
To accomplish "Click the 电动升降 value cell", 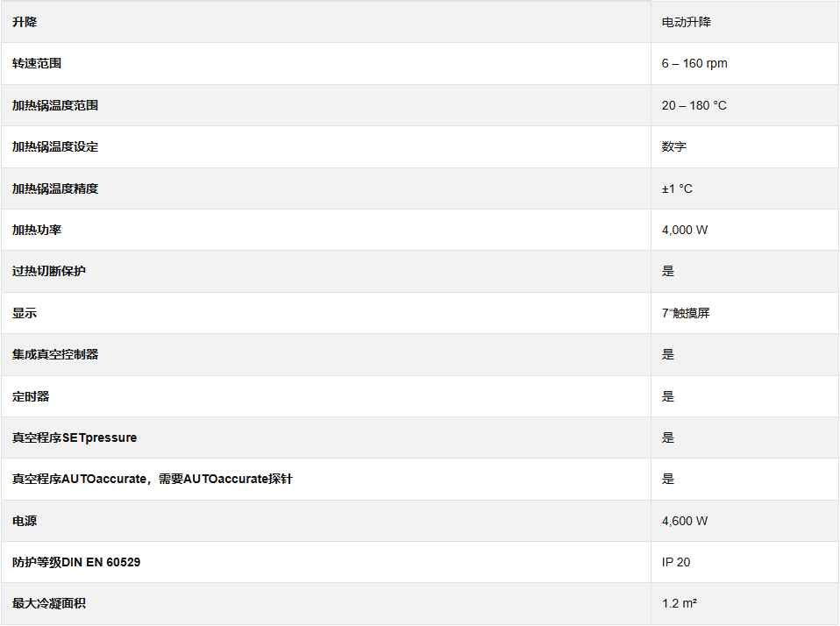I will click(686, 22).
